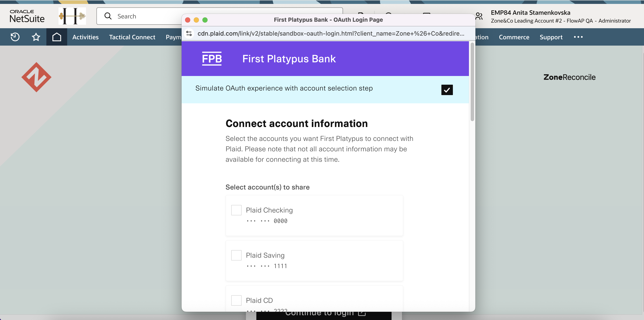Click the site settings icon in address bar
Image resolution: width=644 pixels, height=320 pixels.
(x=189, y=33)
